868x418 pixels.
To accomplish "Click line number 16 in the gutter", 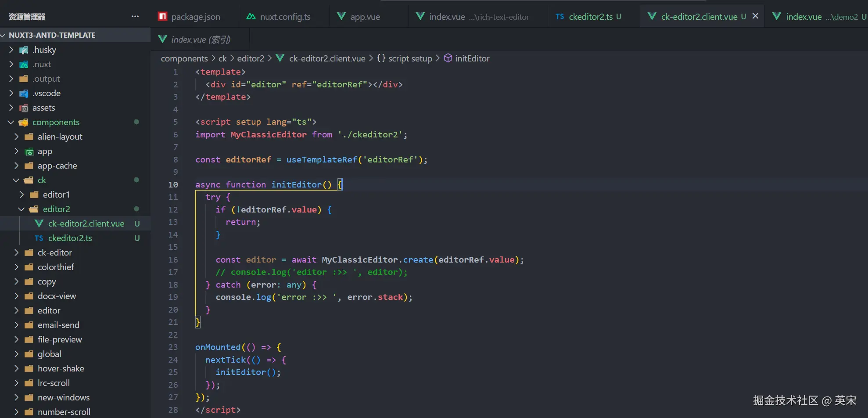I will point(173,260).
